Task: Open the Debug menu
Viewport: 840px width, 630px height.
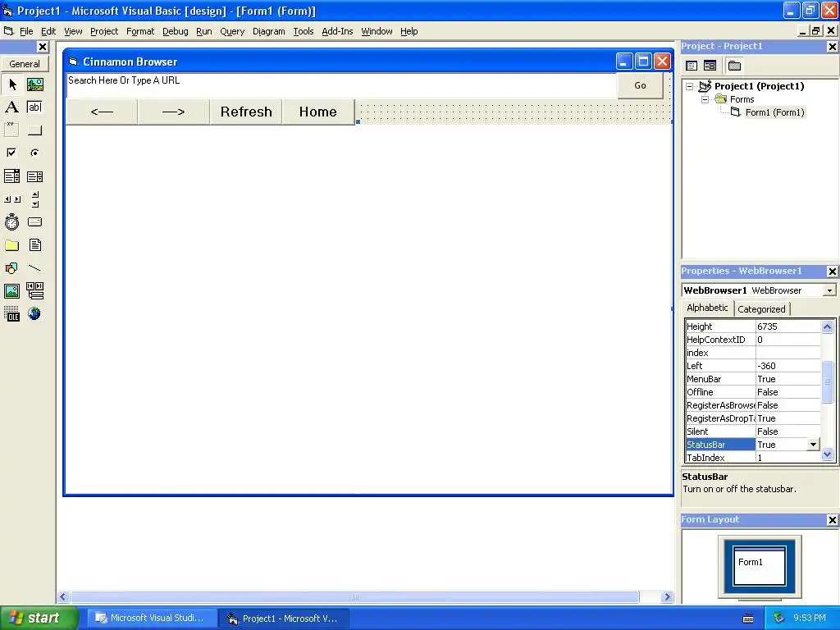Action: pos(176,32)
